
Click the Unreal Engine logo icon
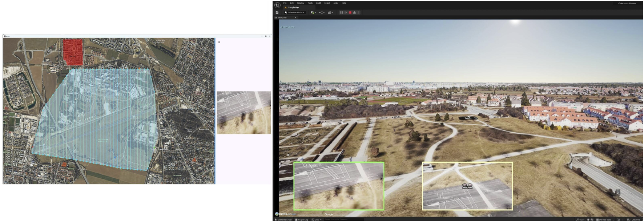(277, 5)
